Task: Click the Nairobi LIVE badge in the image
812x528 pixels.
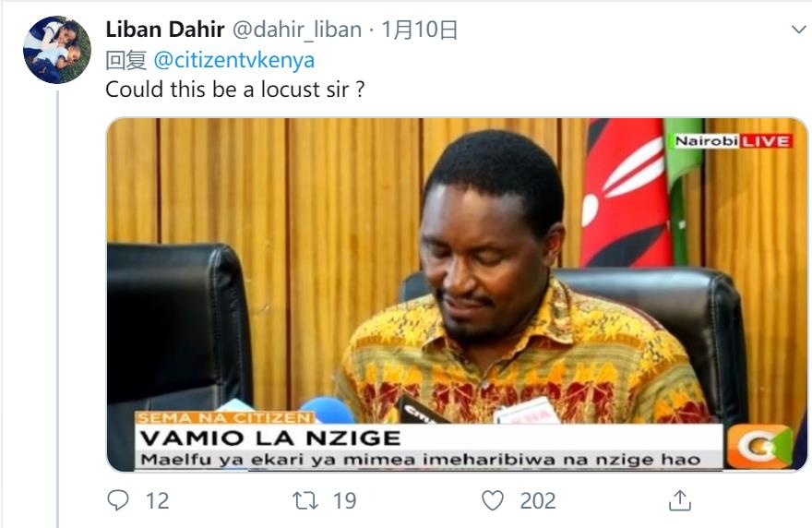Action: [733, 141]
